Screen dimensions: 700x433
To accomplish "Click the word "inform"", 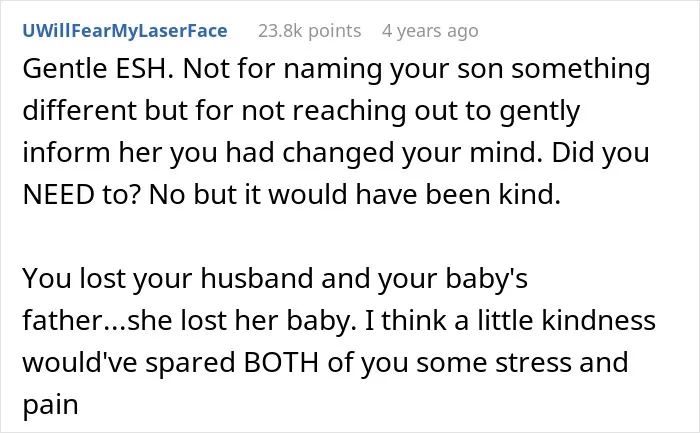I will (x=66, y=153).
